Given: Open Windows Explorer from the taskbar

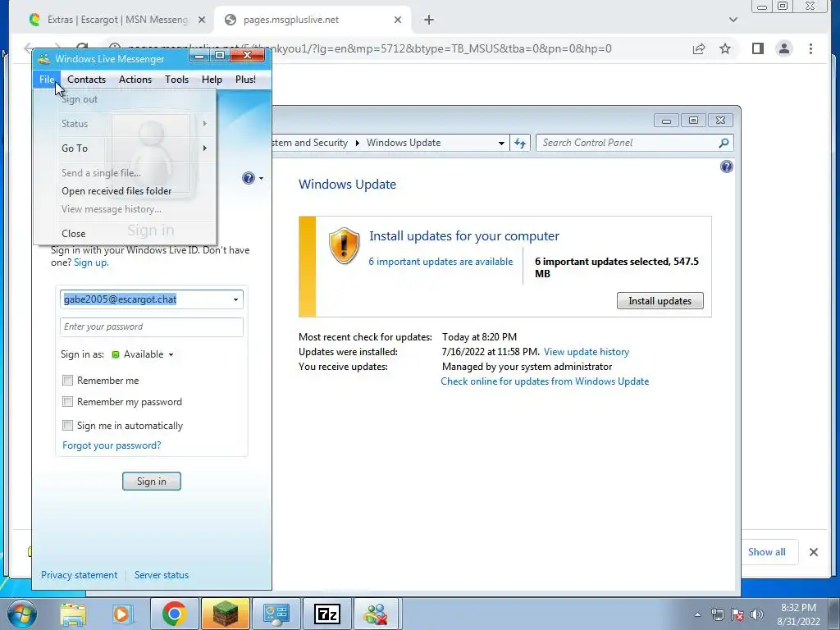Looking at the screenshot, I should [x=73, y=614].
